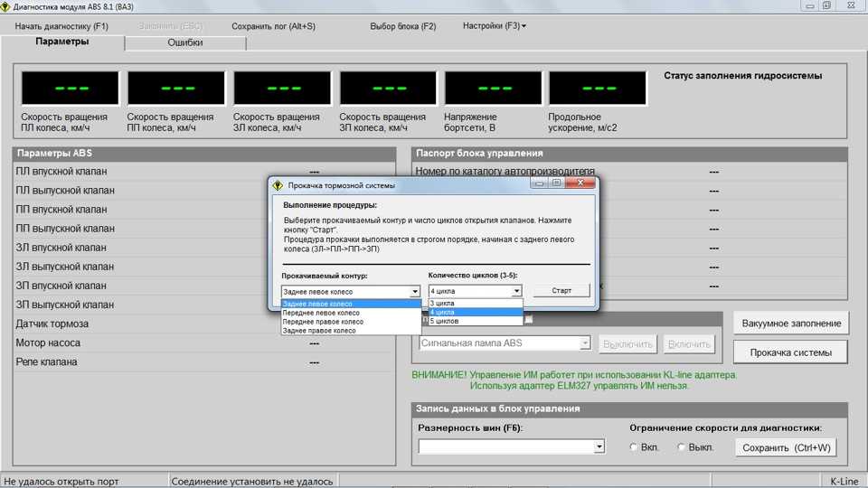Open the 'Настройки (F3)' menu

[494, 26]
